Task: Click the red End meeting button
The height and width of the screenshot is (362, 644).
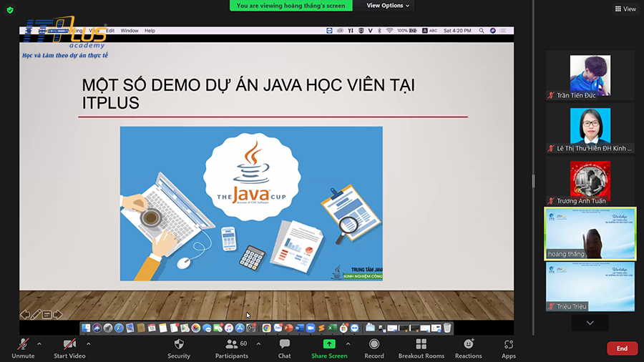Action: coord(622,348)
